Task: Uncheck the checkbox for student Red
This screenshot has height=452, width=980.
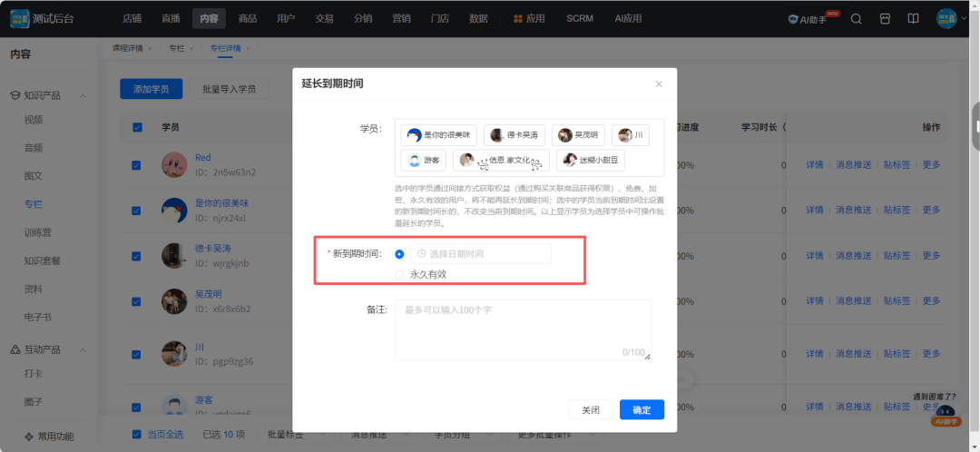Action: point(137,165)
